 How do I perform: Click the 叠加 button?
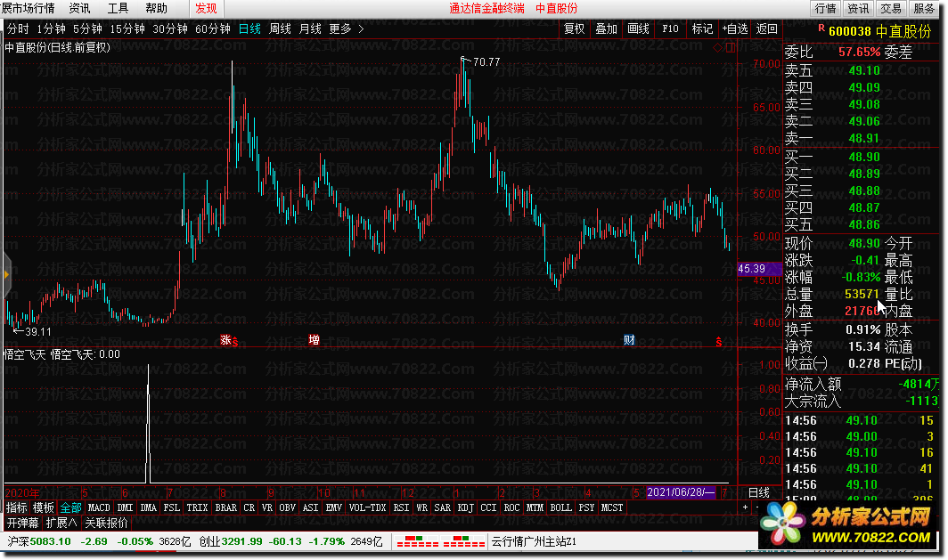coord(606,28)
